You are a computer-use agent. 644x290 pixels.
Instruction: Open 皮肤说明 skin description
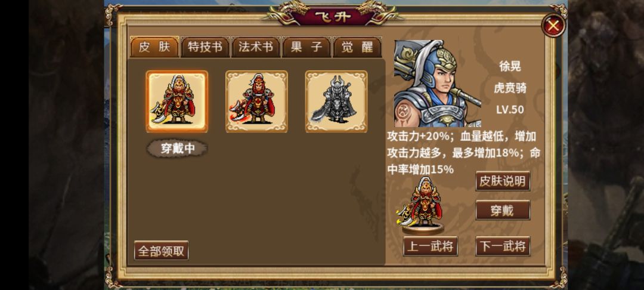coord(503,181)
